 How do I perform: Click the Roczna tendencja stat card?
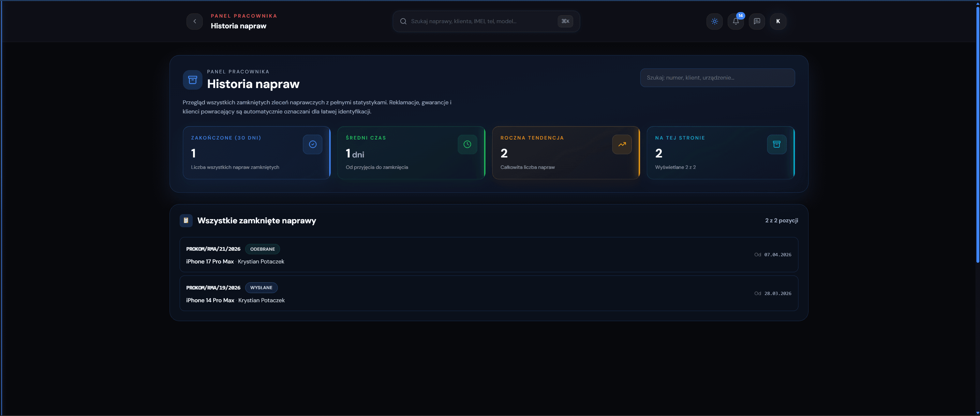566,153
